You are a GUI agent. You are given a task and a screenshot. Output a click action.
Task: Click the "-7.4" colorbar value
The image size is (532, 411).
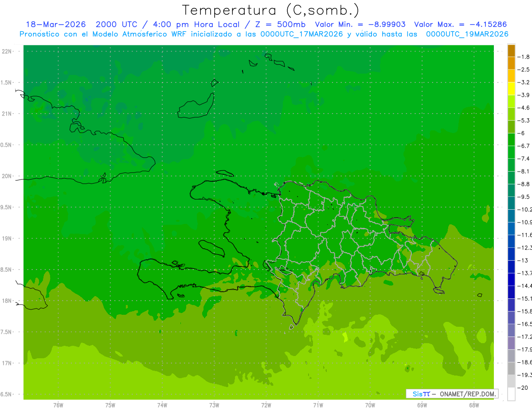(x=524, y=159)
